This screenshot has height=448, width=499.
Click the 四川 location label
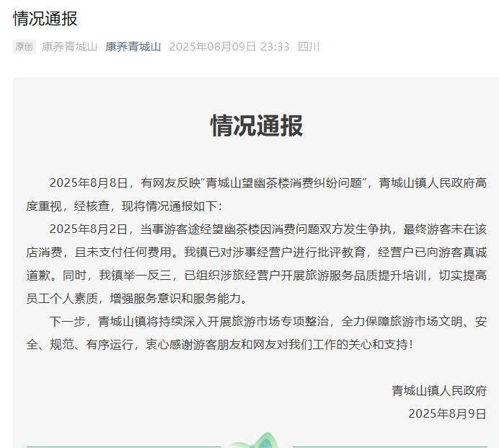click(x=309, y=47)
